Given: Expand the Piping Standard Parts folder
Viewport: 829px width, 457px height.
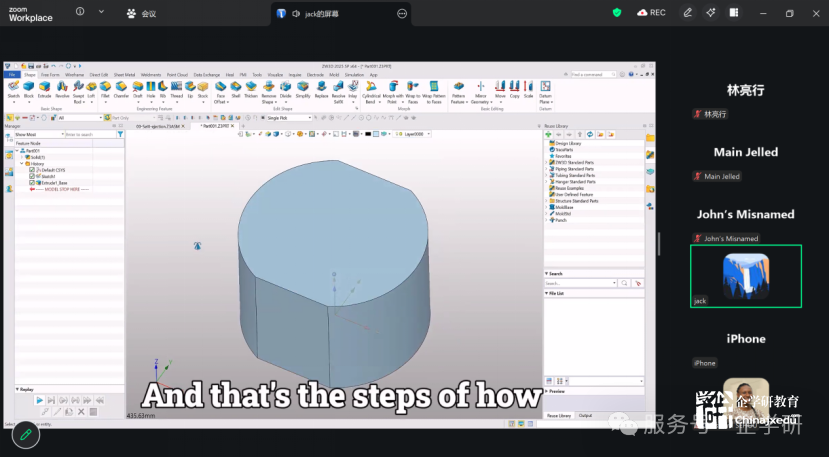Looking at the screenshot, I should click(547, 169).
